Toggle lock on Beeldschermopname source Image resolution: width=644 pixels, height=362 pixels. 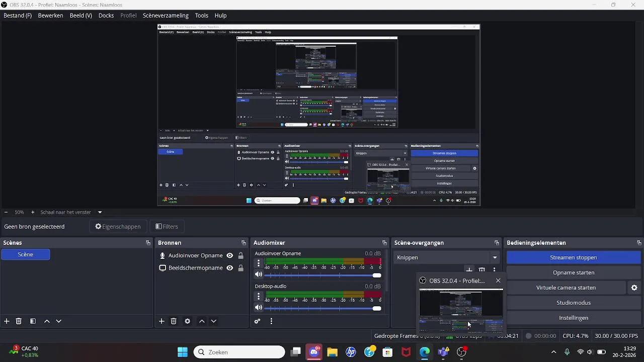tap(240, 268)
